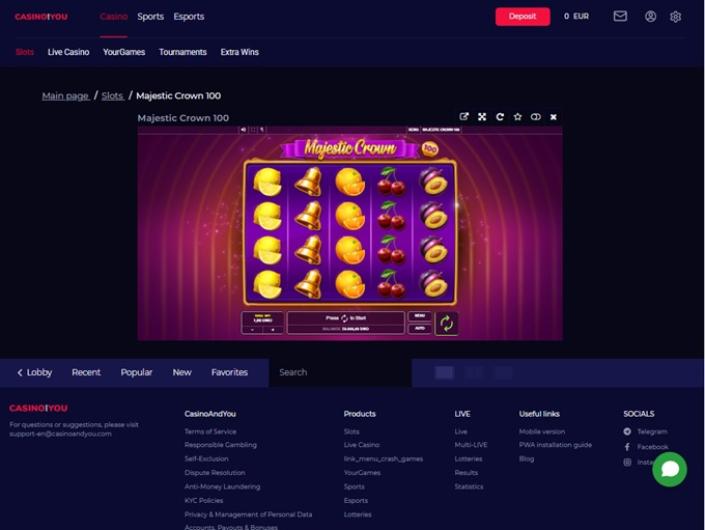This screenshot has height=530, width=705.
Task: Open the live chat bubble
Action: click(x=669, y=469)
